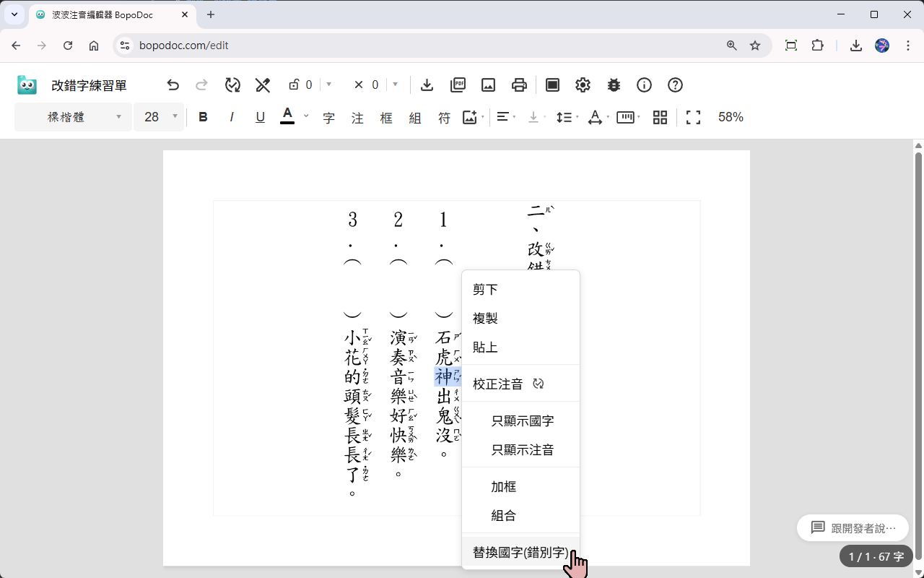
Task: Toggle bold formatting
Action: coord(203,116)
